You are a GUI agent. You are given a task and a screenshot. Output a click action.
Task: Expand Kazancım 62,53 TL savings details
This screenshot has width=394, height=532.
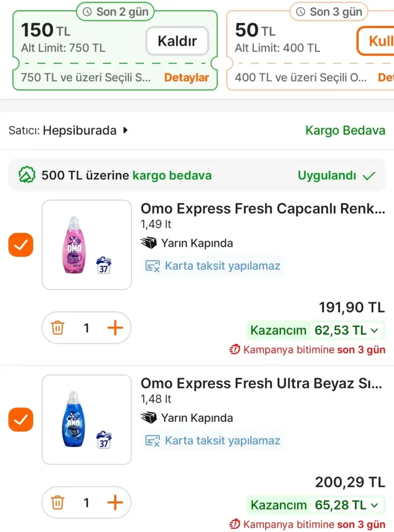coord(316,330)
